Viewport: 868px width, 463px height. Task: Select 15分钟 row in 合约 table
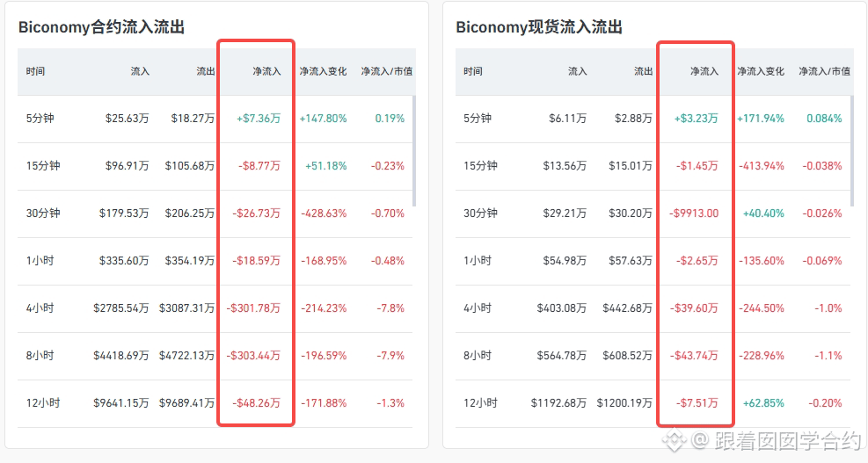point(215,166)
